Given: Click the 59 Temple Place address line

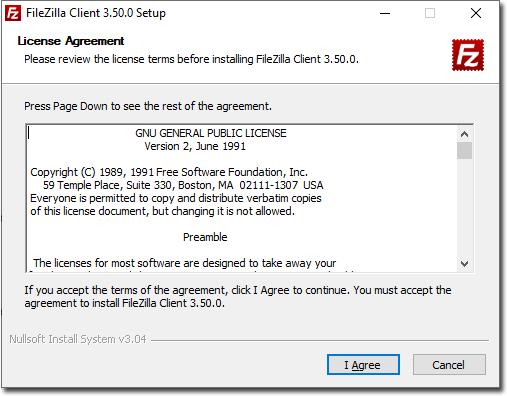Looking at the screenshot, I should click(x=183, y=185).
